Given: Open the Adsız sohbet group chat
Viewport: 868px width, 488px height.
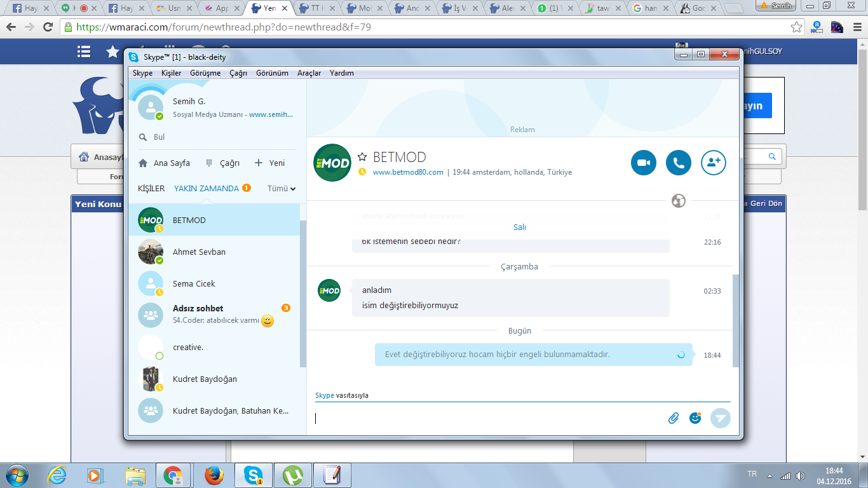Looking at the screenshot, I should tap(214, 315).
